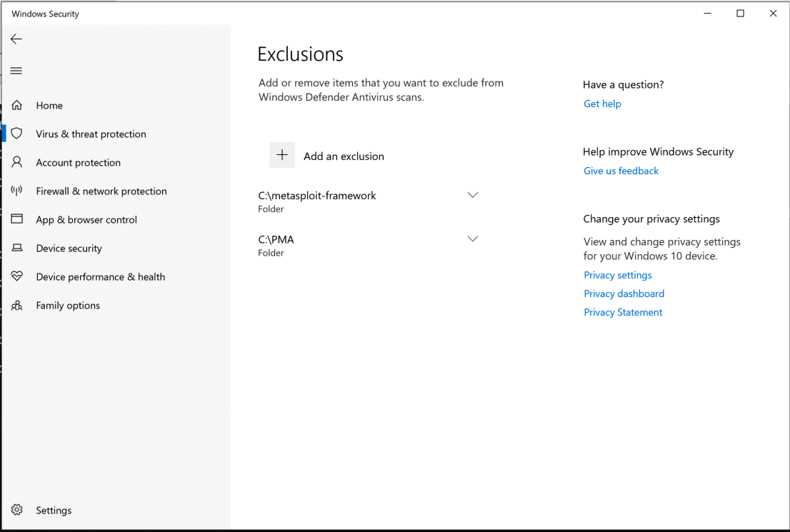
Task: Open the Privacy settings link
Action: [x=617, y=275]
